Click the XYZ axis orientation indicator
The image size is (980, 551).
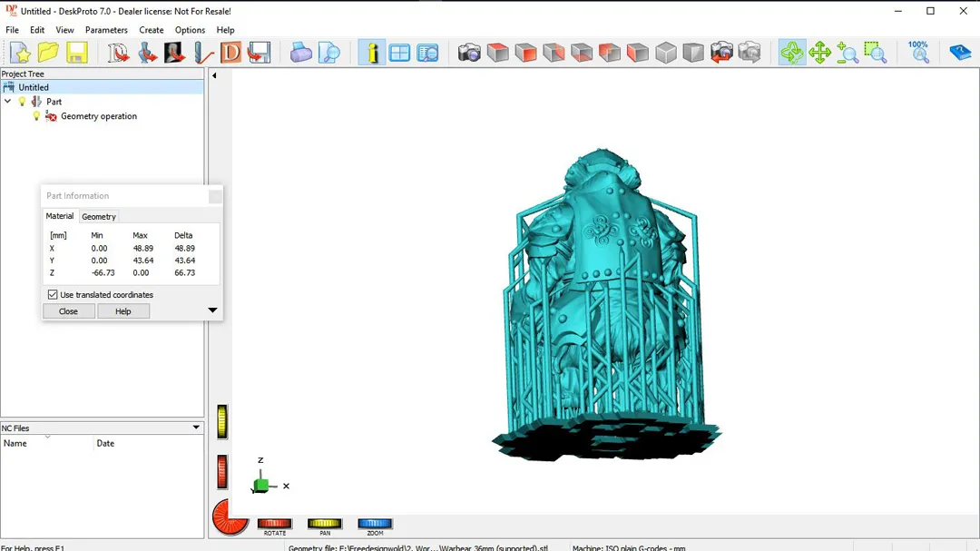point(270,477)
